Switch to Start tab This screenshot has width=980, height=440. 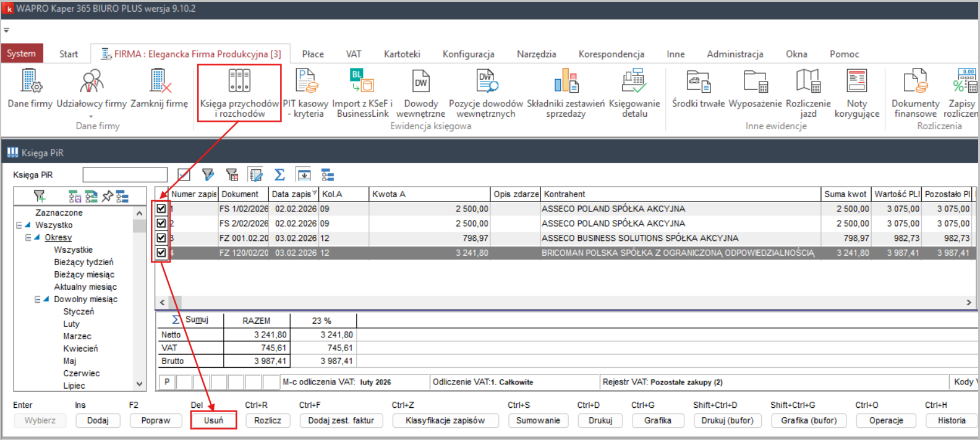[x=69, y=54]
